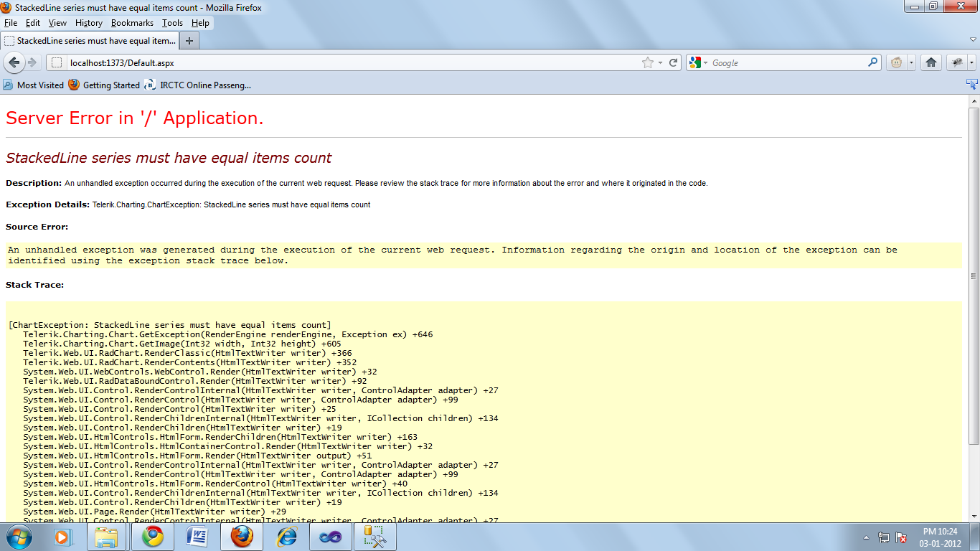Click the "System.Web.UI.HtmlControls.HtmlForm.RenderChildren" trace line
Image resolution: width=980 pixels, height=551 pixels.
pyautogui.click(x=220, y=437)
